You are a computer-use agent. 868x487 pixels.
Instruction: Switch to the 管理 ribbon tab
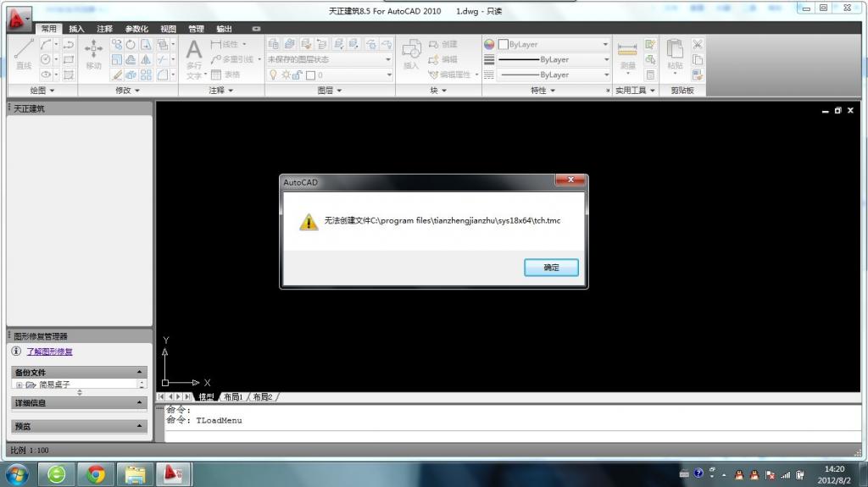click(196, 29)
